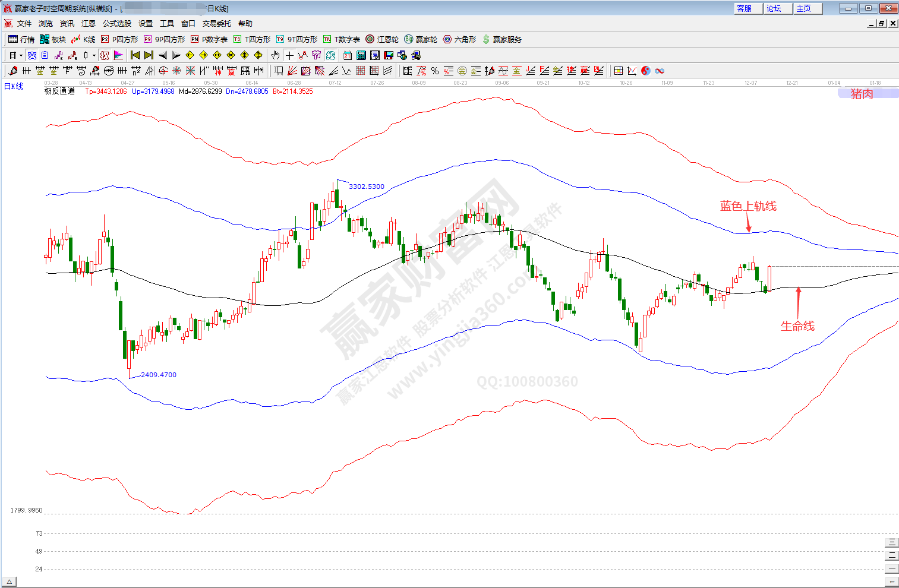
Task: Toggle the highlighted blue chart overlay button
Action: (32, 55)
